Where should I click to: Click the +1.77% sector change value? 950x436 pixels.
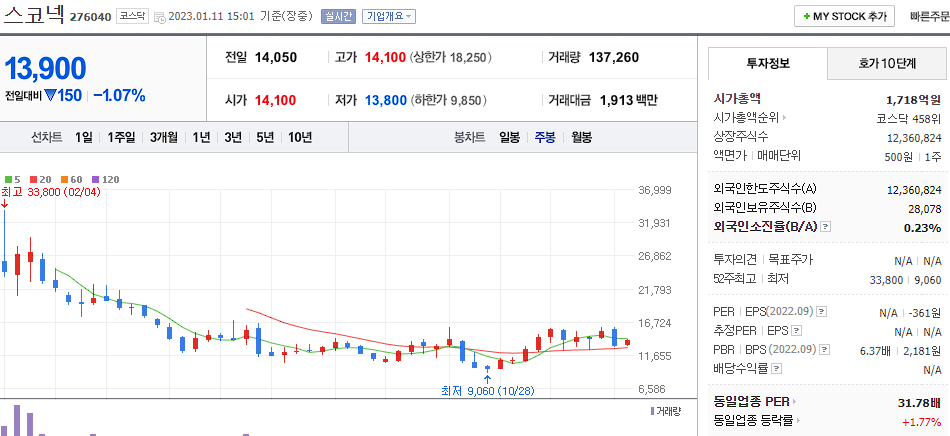point(922,421)
